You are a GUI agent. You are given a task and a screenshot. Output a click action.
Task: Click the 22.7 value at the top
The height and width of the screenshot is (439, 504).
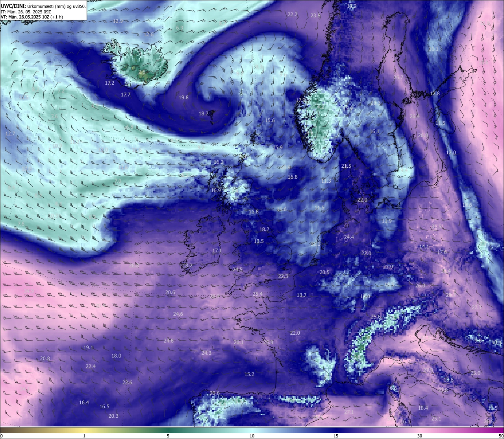point(293,14)
